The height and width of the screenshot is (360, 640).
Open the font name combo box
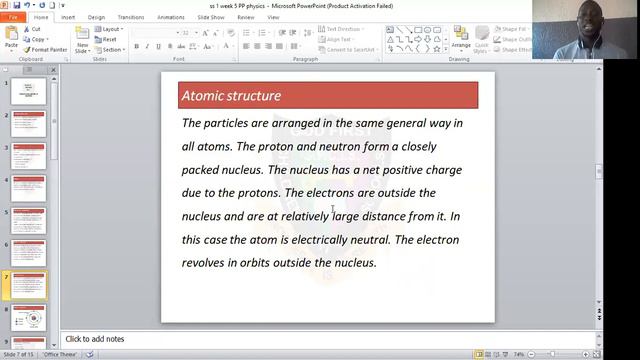click(x=156, y=33)
